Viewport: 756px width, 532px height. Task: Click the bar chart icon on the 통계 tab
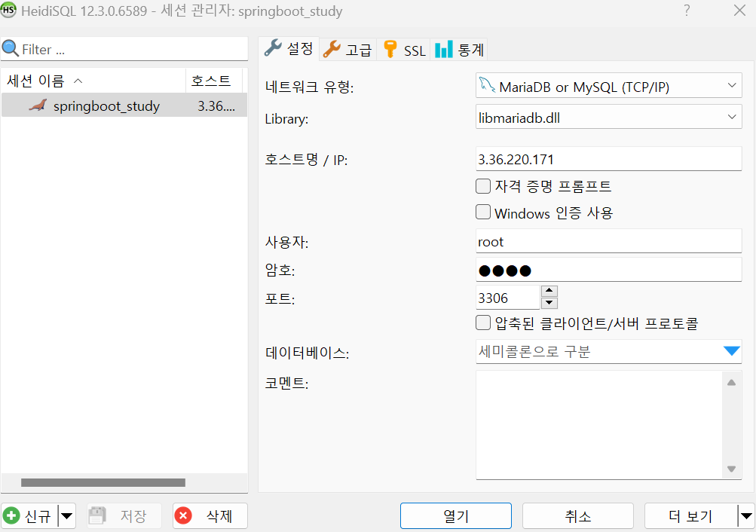click(x=443, y=49)
